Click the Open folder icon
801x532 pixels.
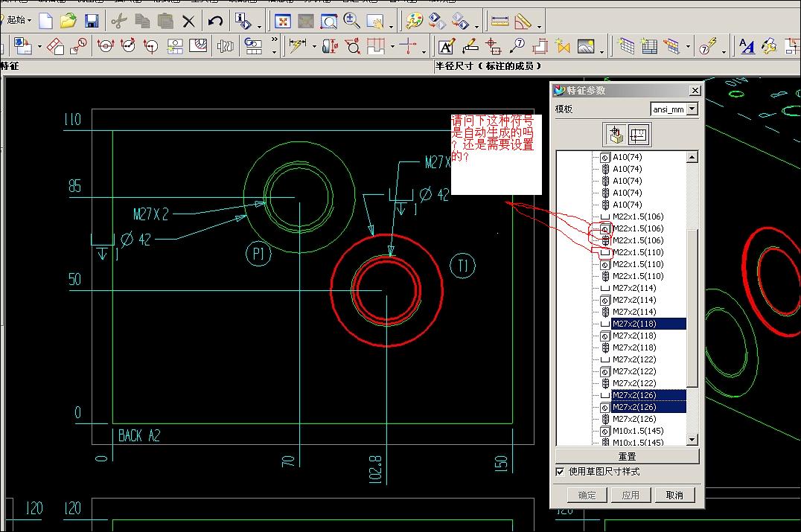[x=68, y=21]
